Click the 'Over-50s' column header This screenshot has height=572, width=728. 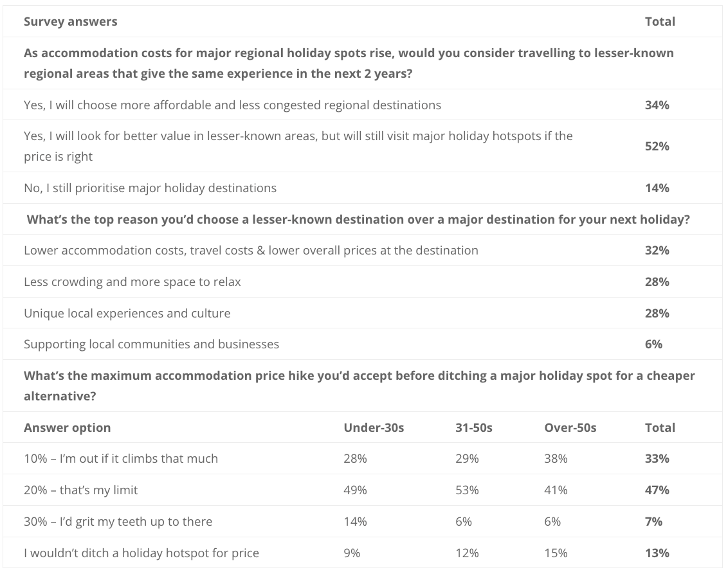tap(570, 428)
